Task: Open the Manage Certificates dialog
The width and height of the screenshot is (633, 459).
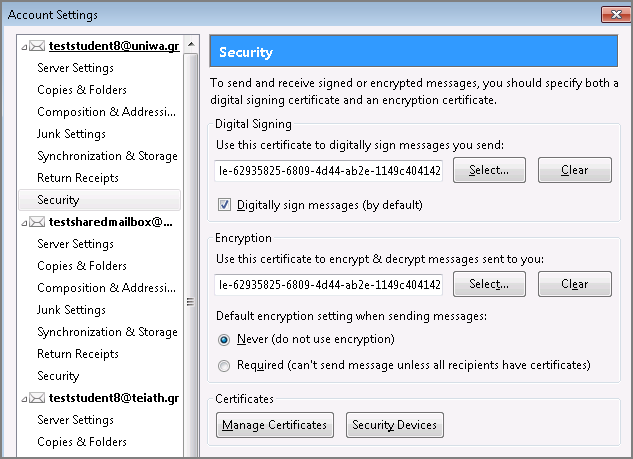Action: click(x=275, y=425)
